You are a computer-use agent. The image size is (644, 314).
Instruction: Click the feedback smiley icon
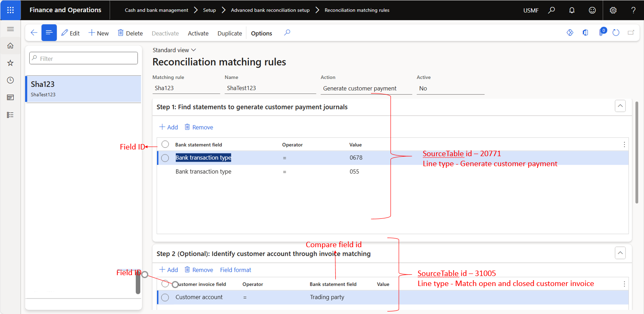coord(592,10)
